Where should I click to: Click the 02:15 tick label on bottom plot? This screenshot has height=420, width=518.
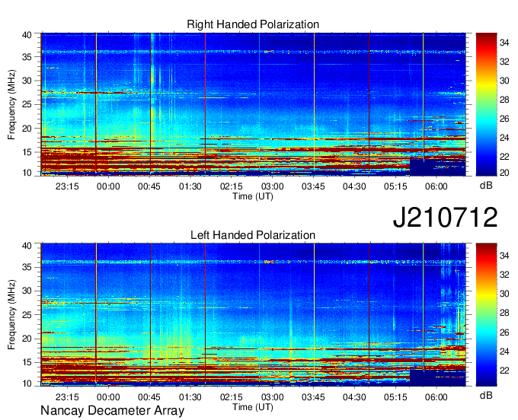click(x=232, y=397)
